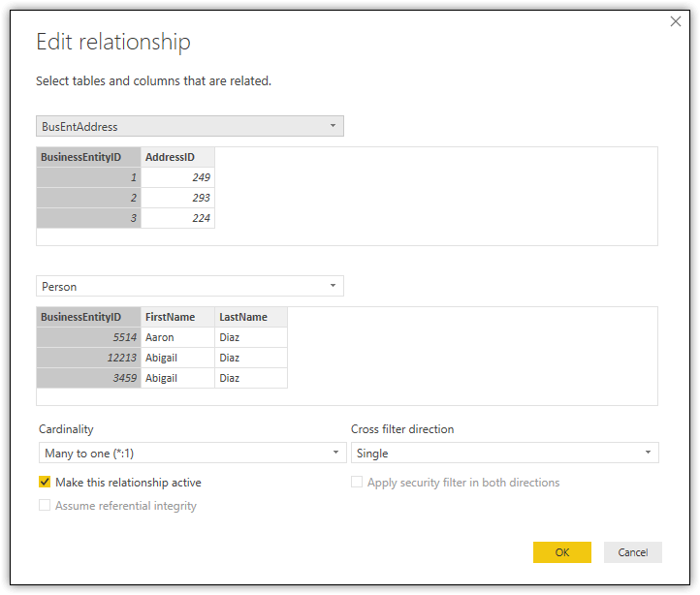Expand the Cardinality Many to one dropdown
700x595 pixels.
(x=192, y=454)
